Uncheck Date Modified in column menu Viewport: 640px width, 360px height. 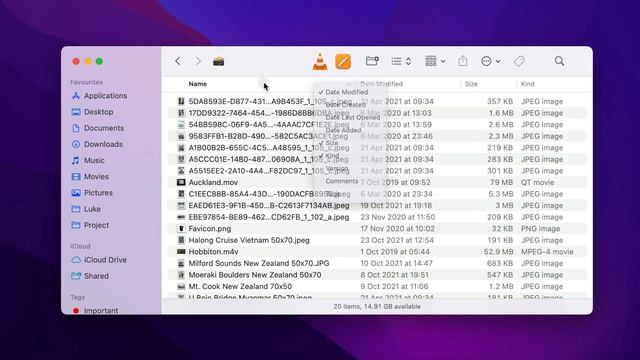point(347,92)
